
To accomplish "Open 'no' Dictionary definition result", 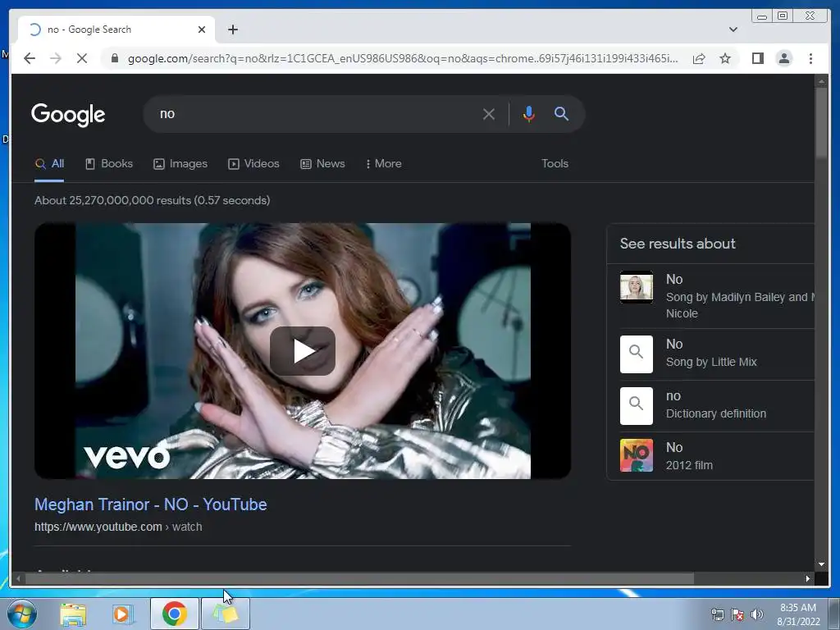I will click(717, 405).
